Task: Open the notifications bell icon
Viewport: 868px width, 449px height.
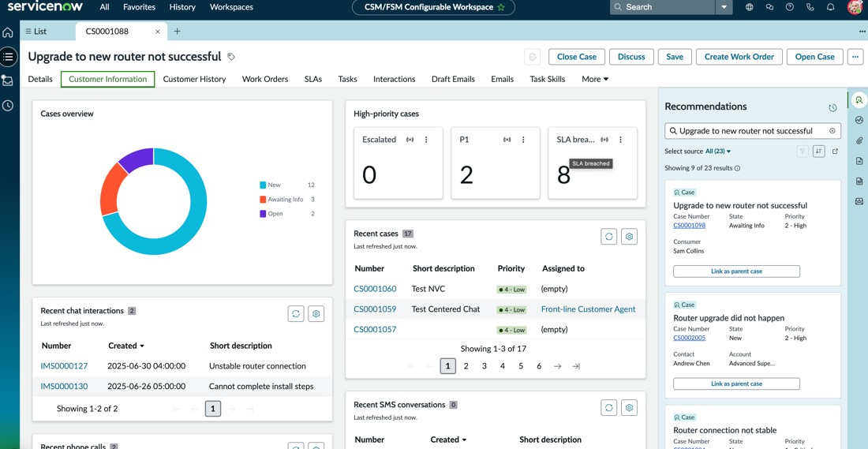Action: tap(830, 7)
